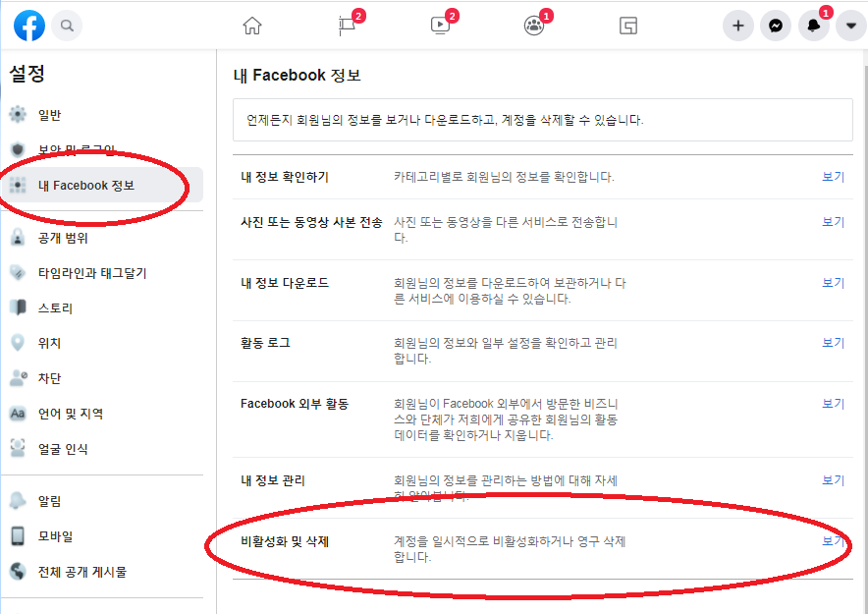Click 보기 for 비활성화 및 삭제

(x=833, y=541)
